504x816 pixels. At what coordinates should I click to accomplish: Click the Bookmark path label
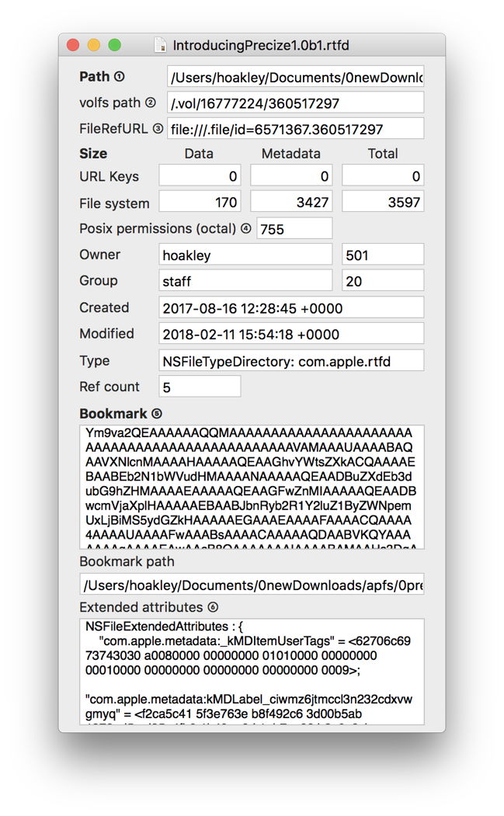point(127,561)
